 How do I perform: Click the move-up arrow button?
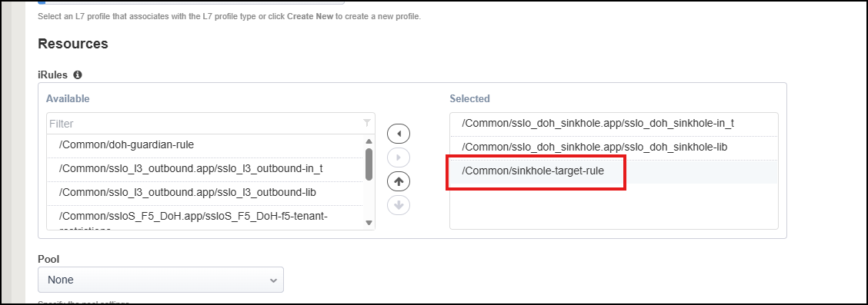tap(399, 181)
